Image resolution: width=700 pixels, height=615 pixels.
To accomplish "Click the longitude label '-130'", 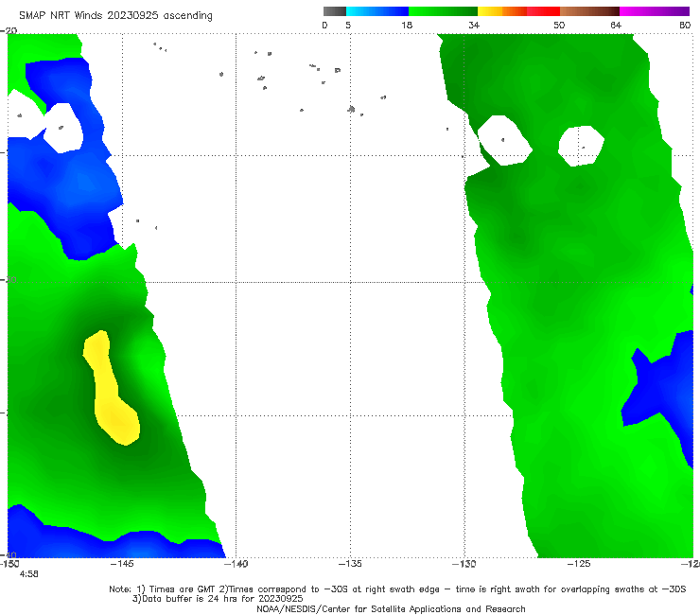I will click(x=464, y=564).
